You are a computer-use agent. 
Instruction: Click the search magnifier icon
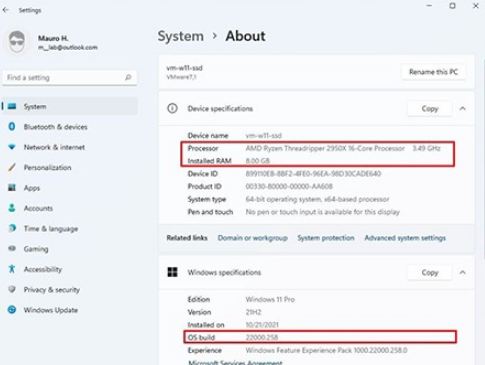click(x=128, y=77)
